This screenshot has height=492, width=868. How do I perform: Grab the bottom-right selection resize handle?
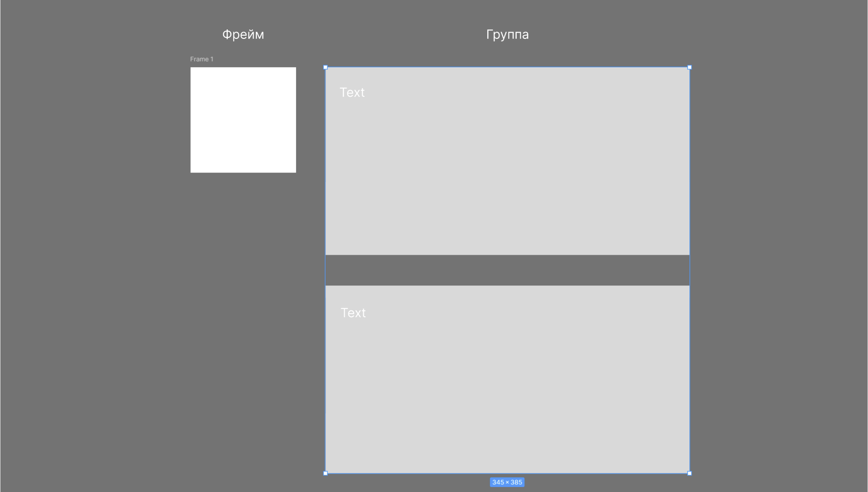[x=689, y=473]
